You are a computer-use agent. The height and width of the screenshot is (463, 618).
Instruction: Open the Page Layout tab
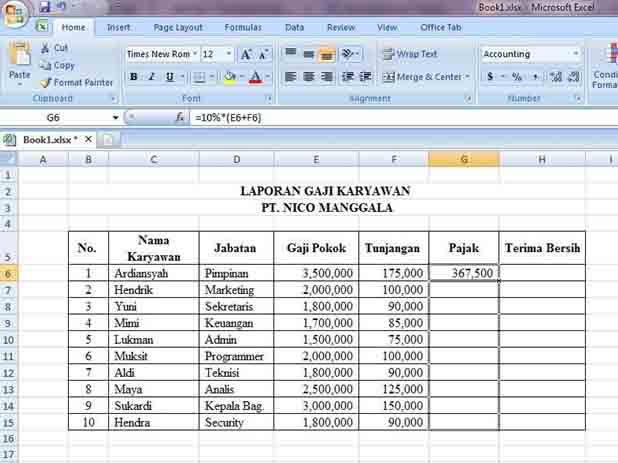[x=178, y=28]
